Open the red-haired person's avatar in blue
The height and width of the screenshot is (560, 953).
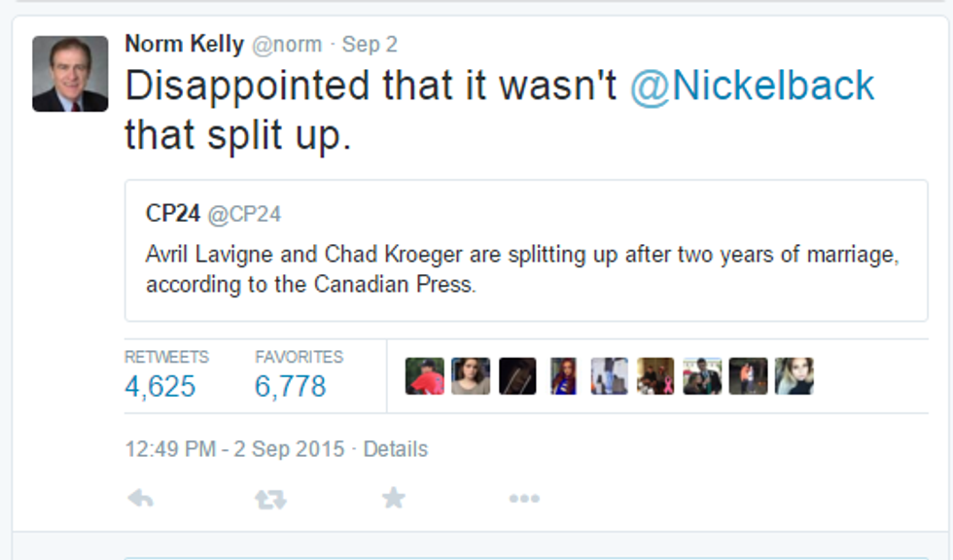pyautogui.click(x=563, y=376)
